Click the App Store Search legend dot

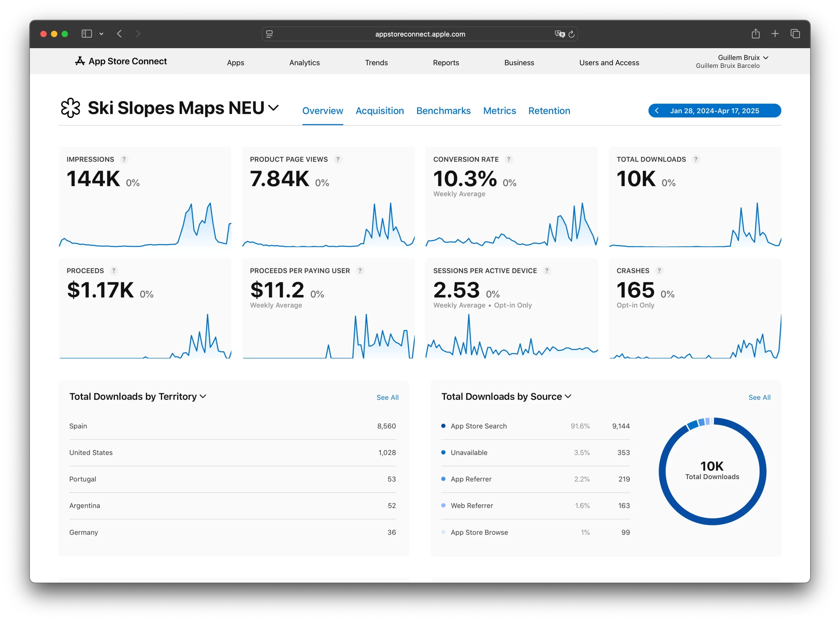pos(443,426)
